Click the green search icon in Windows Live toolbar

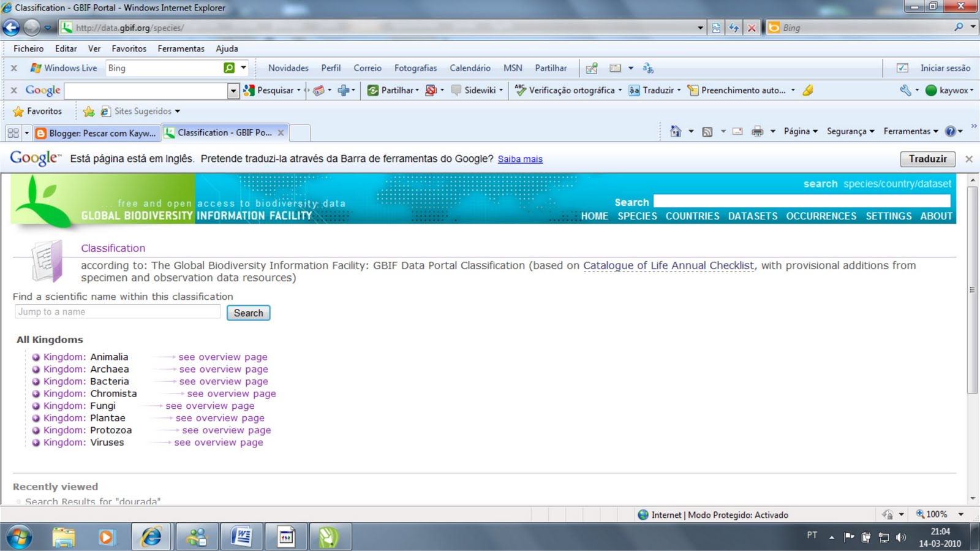point(229,68)
